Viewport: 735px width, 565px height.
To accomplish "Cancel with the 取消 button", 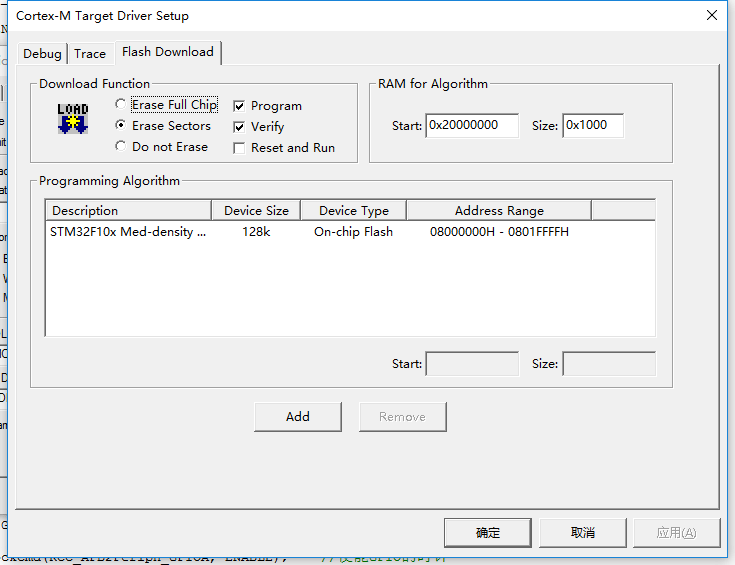I will 582,533.
